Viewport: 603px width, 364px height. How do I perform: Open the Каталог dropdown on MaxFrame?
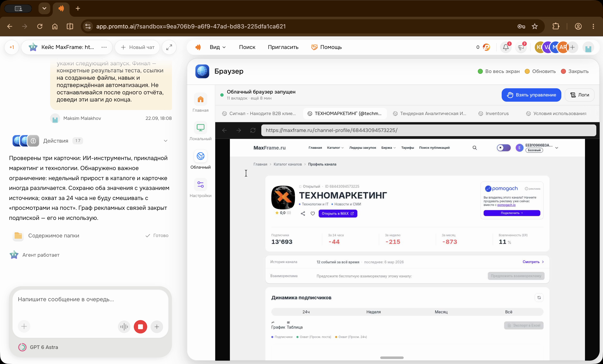click(335, 148)
